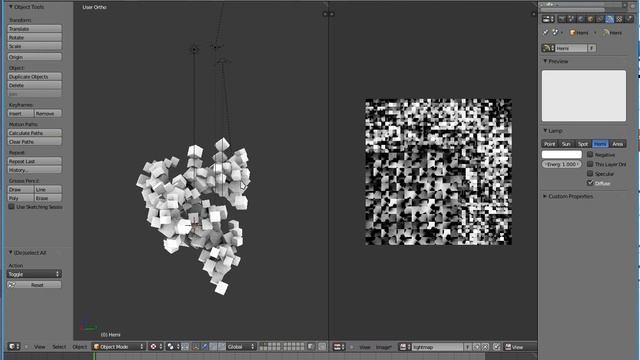The height and width of the screenshot is (360, 640).
Task: Click the Translate button
Action: pos(35,29)
